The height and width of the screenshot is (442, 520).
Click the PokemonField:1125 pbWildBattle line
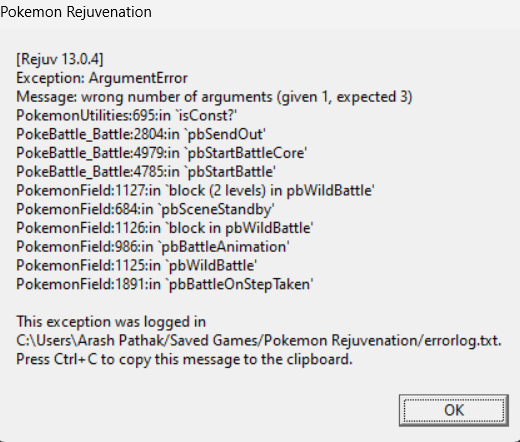click(x=136, y=266)
